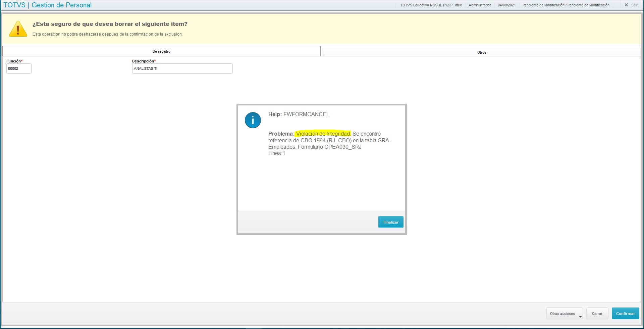Viewport: 644px width, 329px height.
Task: Click the Confirmar button
Action: [x=625, y=314]
